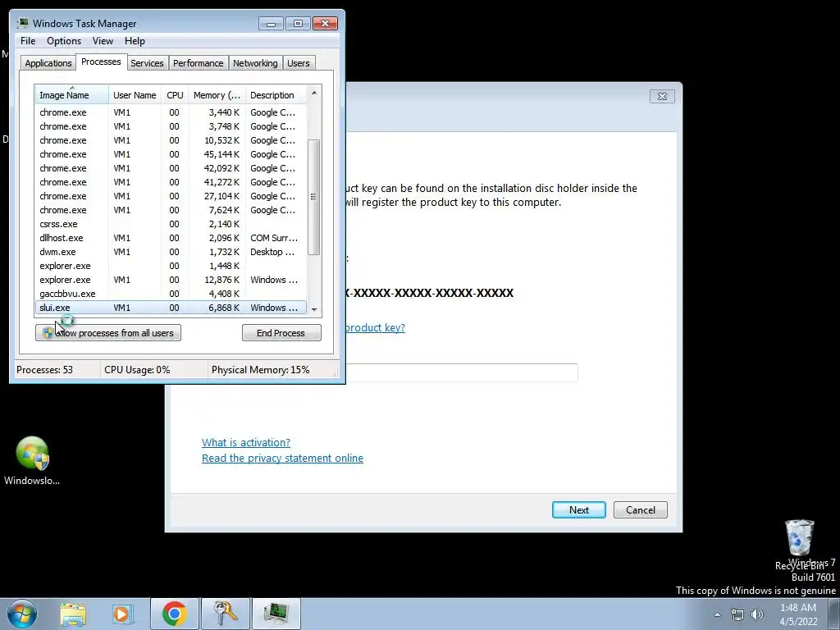Open Read the privacy statement online link
The width and height of the screenshot is (840, 630).
pos(282,458)
